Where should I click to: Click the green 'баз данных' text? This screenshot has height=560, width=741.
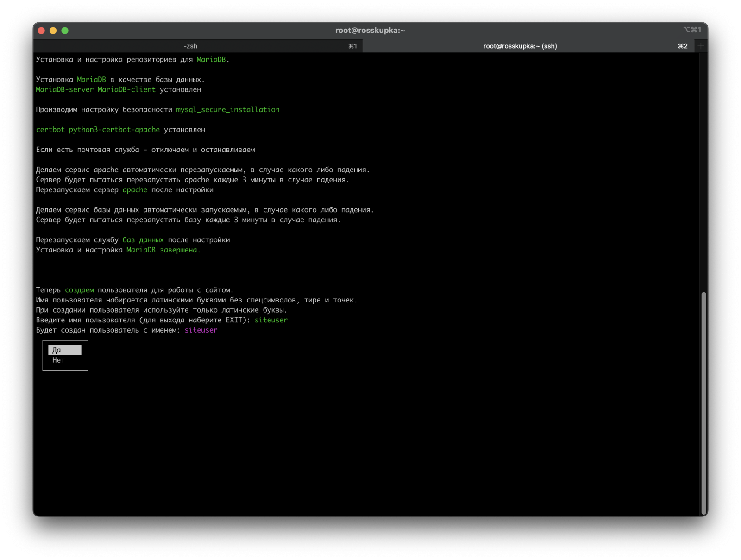coord(143,240)
